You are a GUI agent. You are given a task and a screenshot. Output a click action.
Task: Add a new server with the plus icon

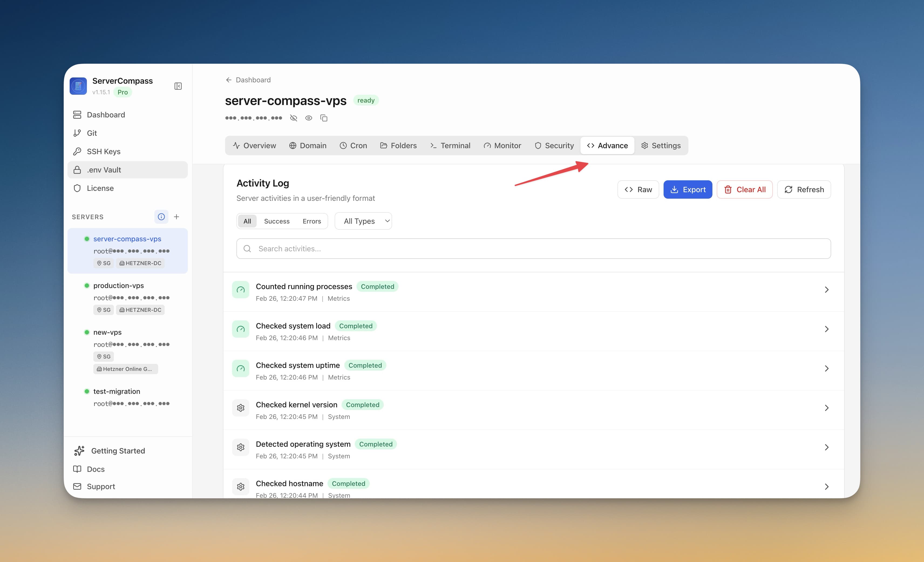pyautogui.click(x=177, y=216)
